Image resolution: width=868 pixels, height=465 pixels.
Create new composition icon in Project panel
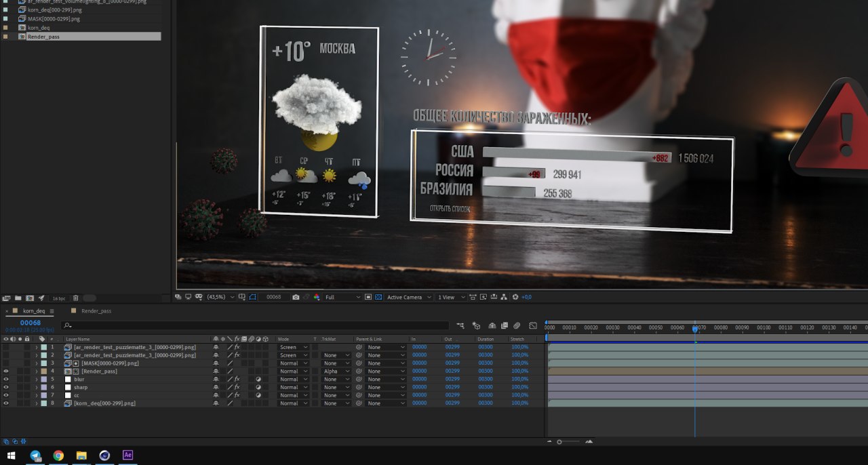[x=30, y=298]
